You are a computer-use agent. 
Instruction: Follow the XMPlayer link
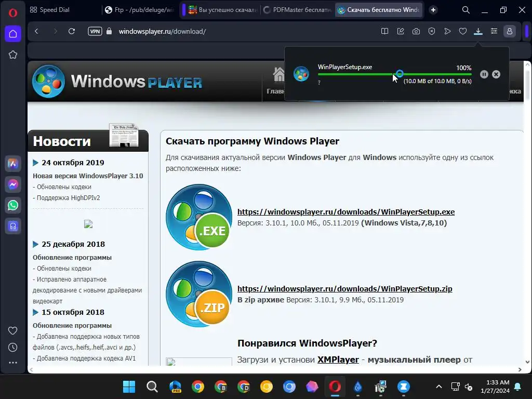[338, 360]
